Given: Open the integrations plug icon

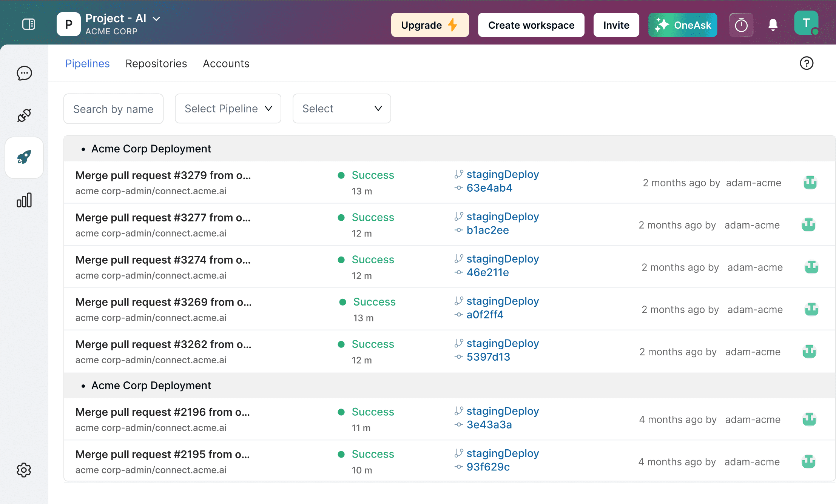Looking at the screenshot, I should click(24, 115).
